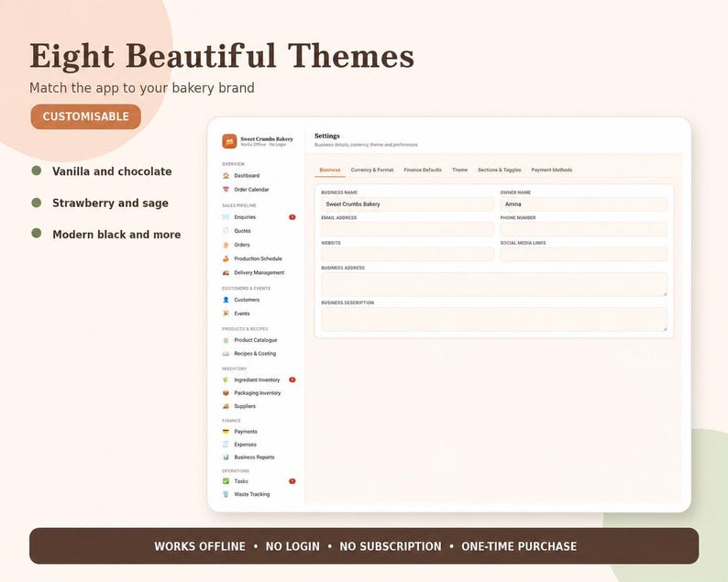
Task: Open the Expenses page
Action: [245, 445]
